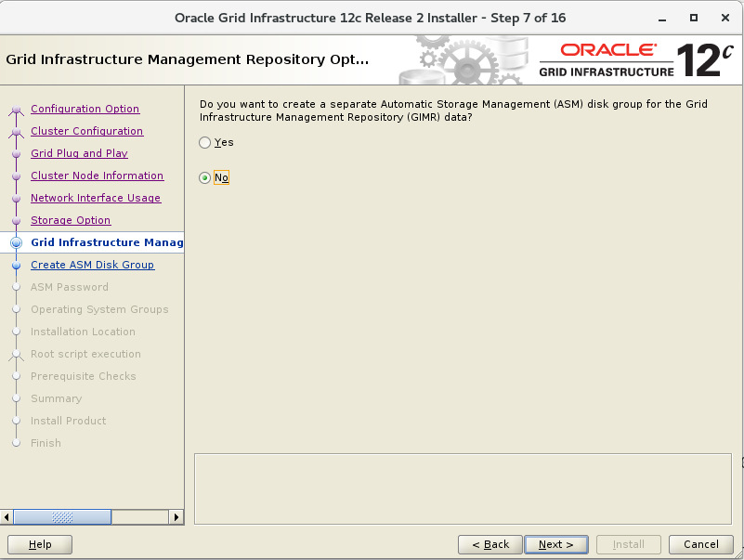Open Cluster Configuration step link

86,131
